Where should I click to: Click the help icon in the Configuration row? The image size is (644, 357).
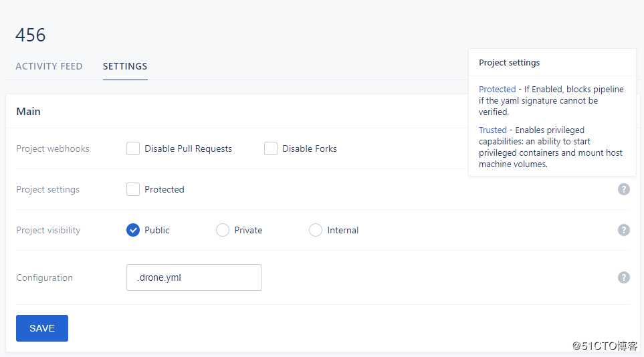pos(623,277)
